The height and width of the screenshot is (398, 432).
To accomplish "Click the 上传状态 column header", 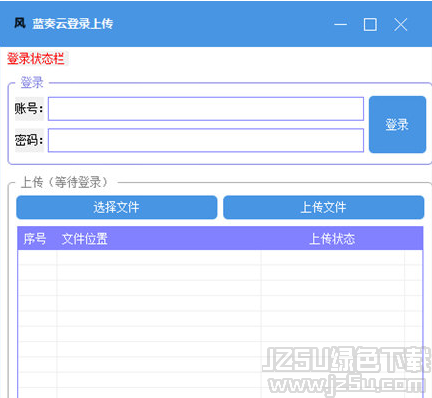I will click(332, 239).
